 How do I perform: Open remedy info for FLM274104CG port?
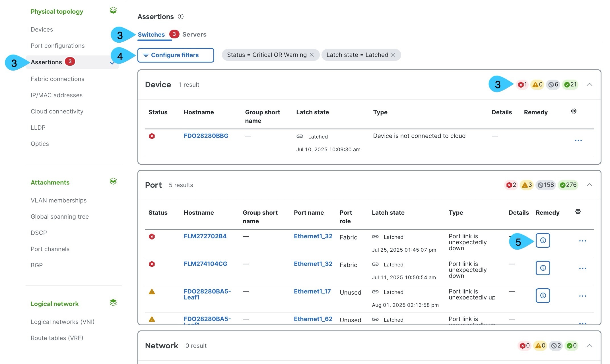point(543,268)
